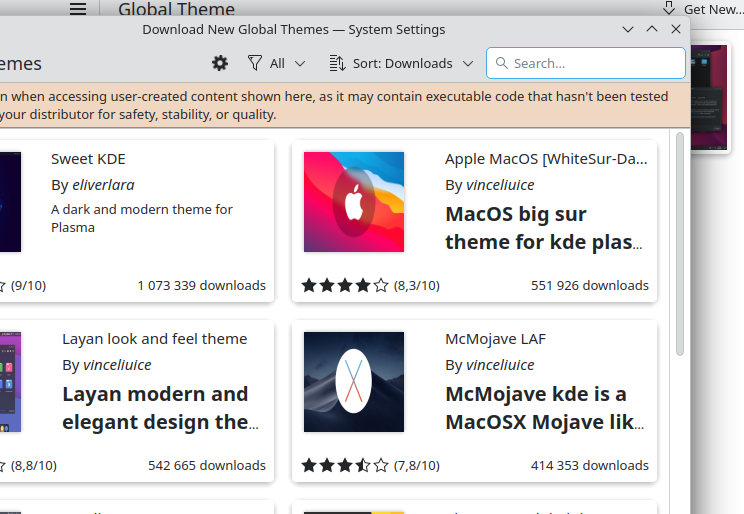The width and height of the screenshot is (744, 514).
Task: Open the Apple MacOS WhiteSur thumbnail
Action: coord(354,202)
